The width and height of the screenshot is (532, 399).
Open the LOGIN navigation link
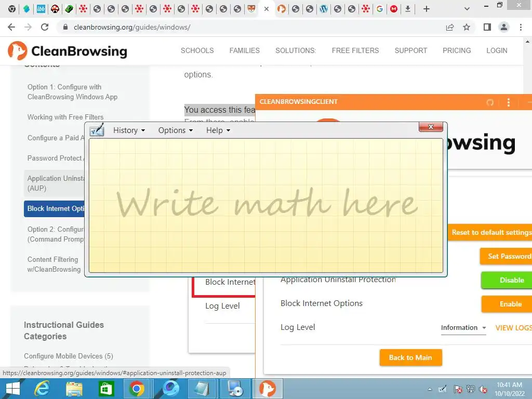pyautogui.click(x=497, y=50)
